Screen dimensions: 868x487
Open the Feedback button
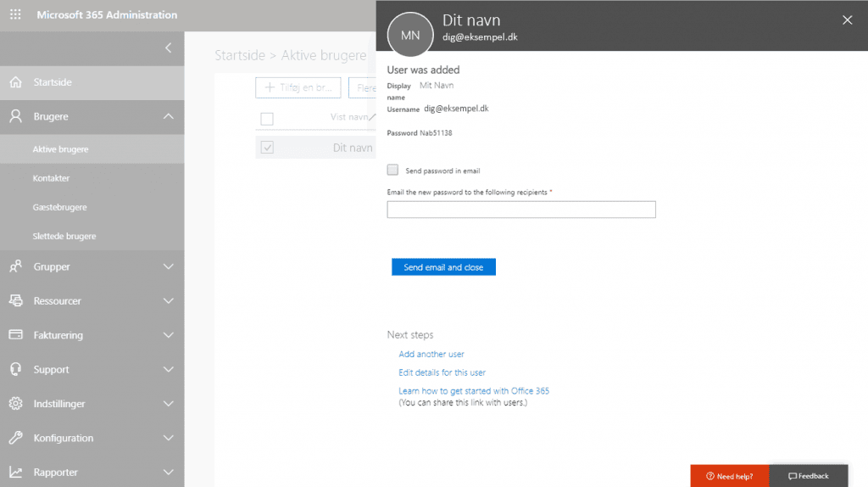coord(808,476)
